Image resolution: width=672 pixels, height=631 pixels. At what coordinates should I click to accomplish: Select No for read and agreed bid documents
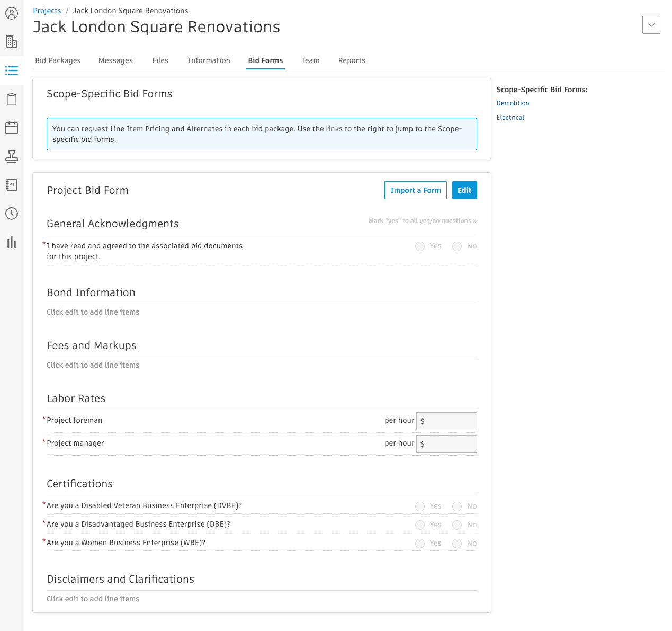point(457,246)
